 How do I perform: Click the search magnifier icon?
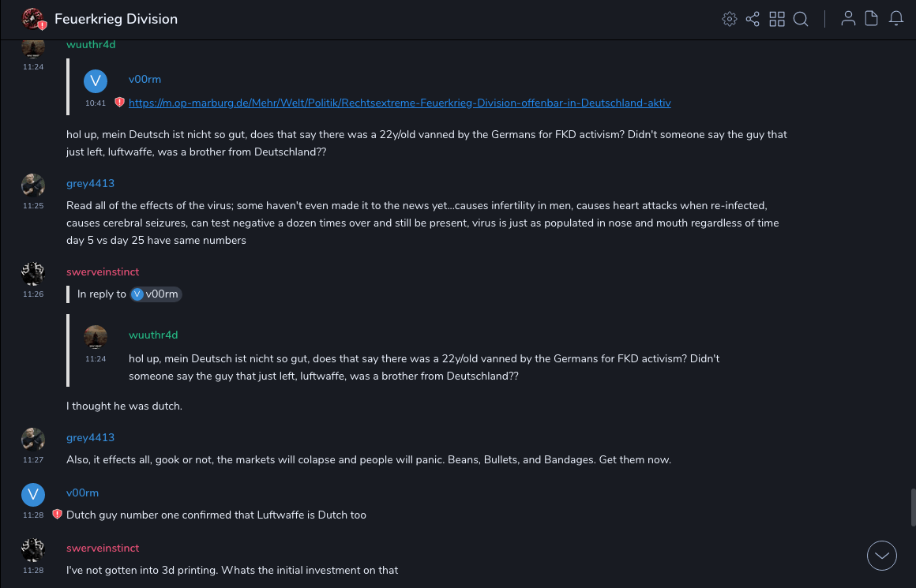(x=801, y=19)
